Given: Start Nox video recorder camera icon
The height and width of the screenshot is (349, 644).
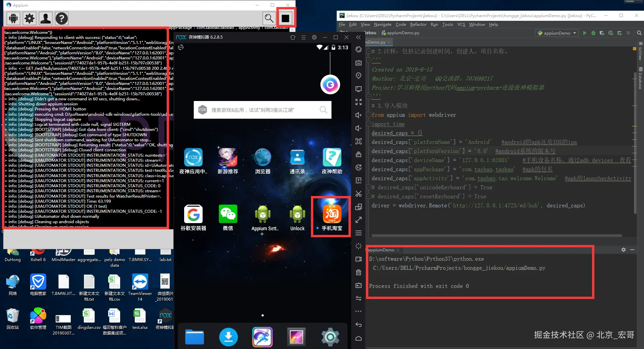Looking at the screenshot, I should (359, 259).
